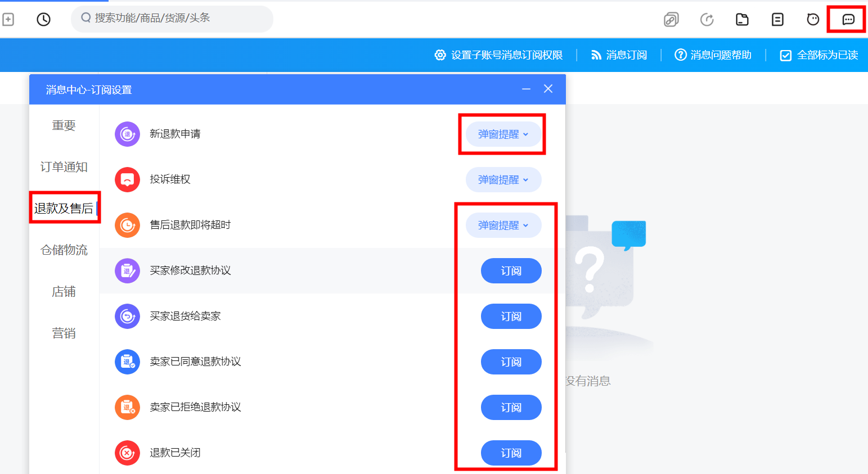868x474 pixels.
Task: Close the 消息中心-订阅设置 dialog
Action: coord(548,89)
